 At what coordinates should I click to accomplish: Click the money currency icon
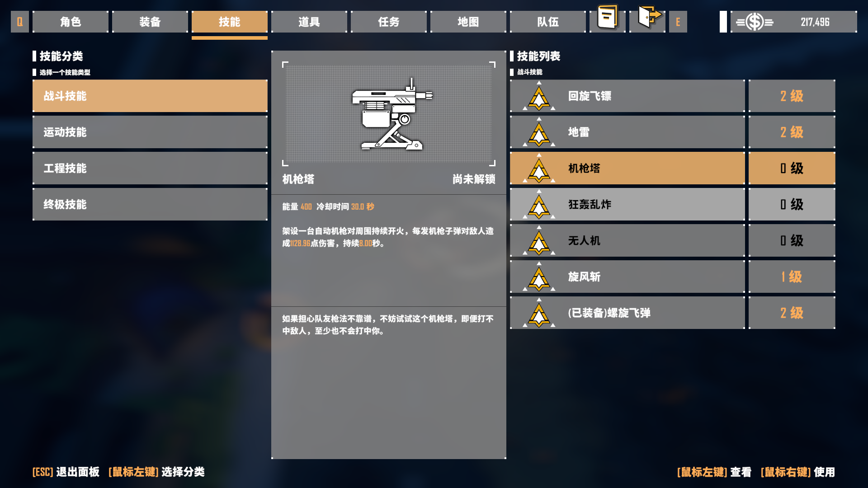click(x=755, y=22)
